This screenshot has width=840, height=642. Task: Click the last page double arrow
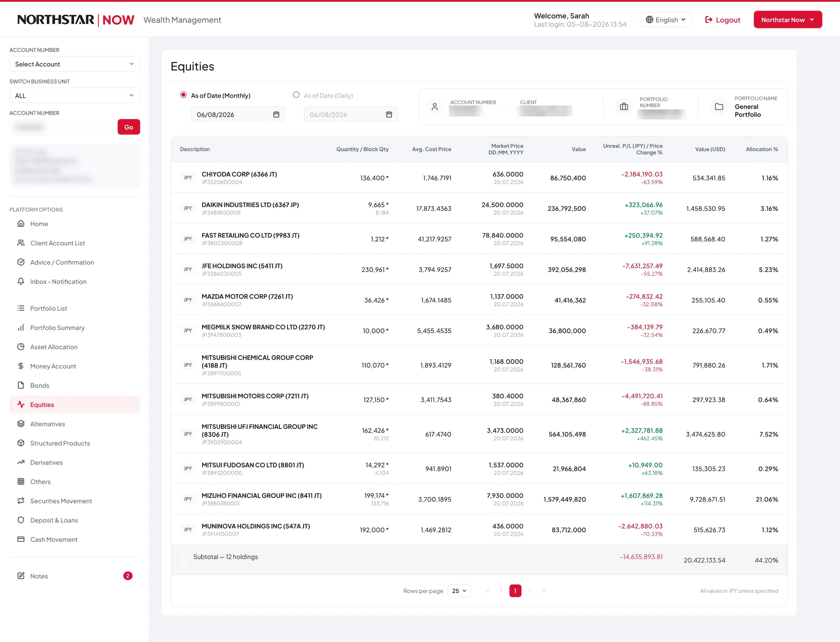543,591
